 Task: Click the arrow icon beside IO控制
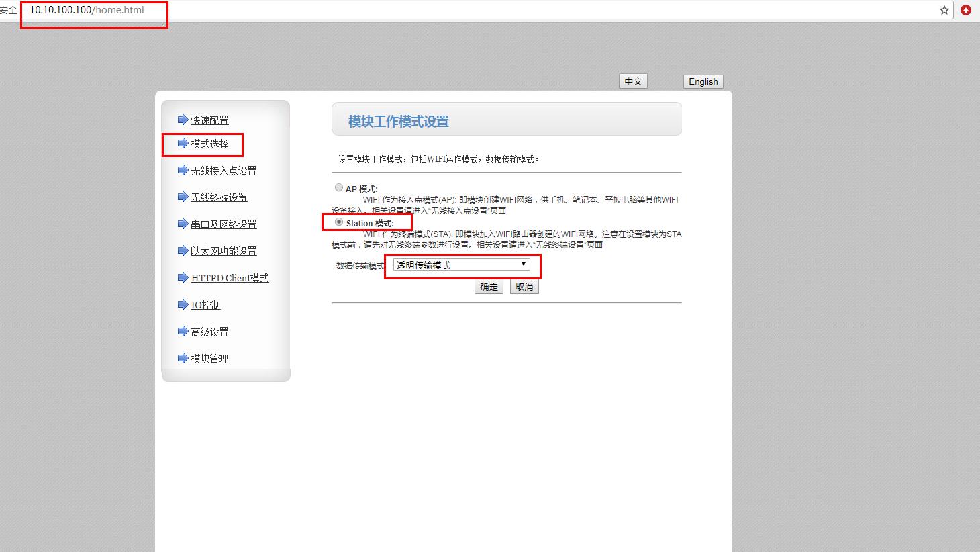click(x=183, y=304)
